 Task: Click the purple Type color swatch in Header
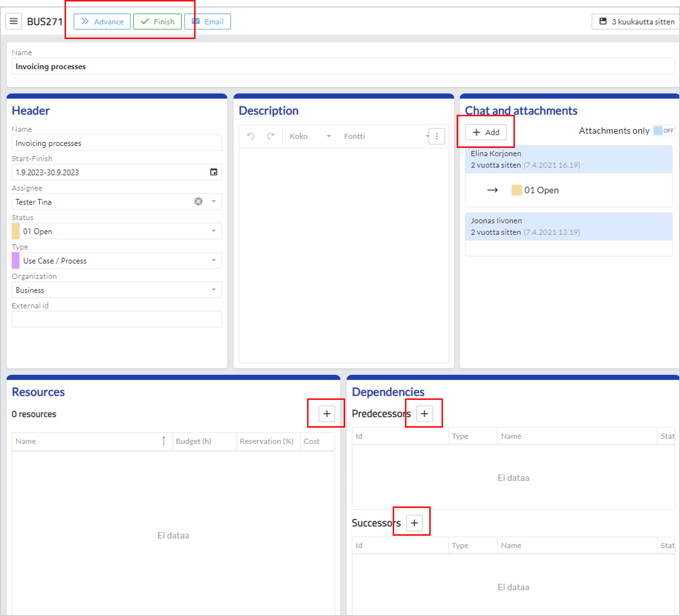pyautogui.click(x=16, y=260)
